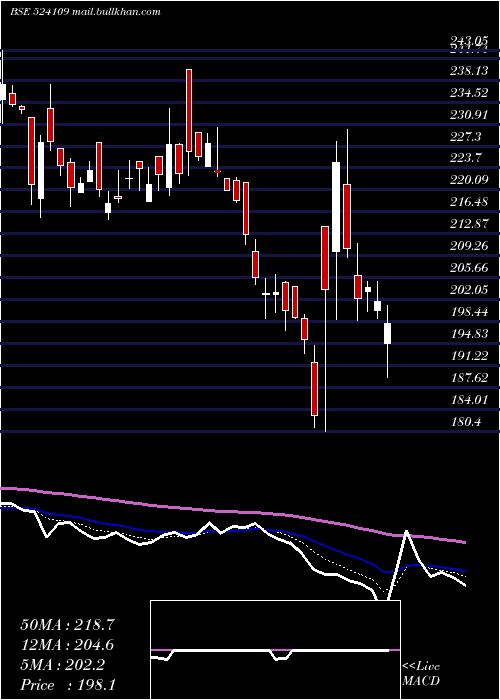Select the 205.66 price axis label
The height and width of the screenshot is (700, 500).
469,268
